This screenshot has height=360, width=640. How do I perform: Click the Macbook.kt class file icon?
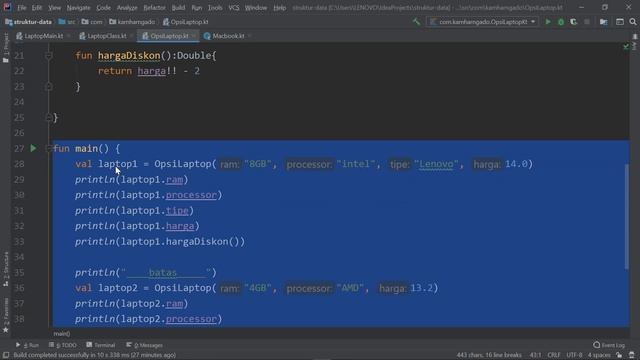pos(207,36)
